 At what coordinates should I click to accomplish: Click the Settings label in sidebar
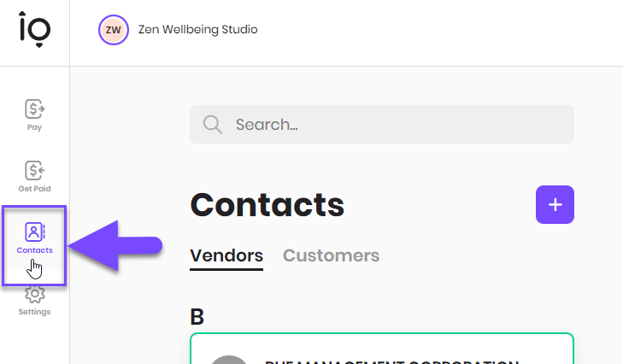34,312
